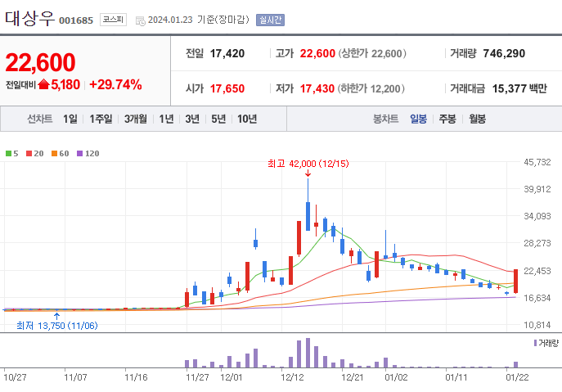The width and height of the screenshot is (562, 392).
Task: Click the 봉차트 label
Action: click(x=385, y=119)
